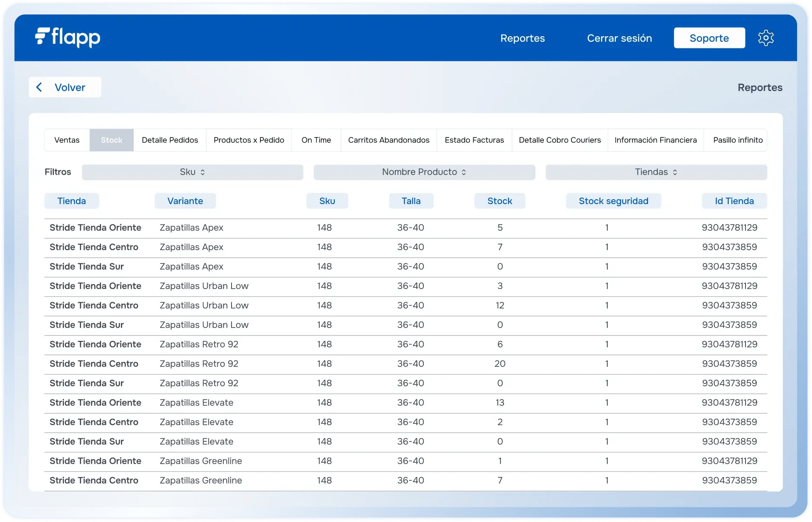Expand the Sku filter dropdown
Viewport: 812px width, 522px height.
coord(192,172)
